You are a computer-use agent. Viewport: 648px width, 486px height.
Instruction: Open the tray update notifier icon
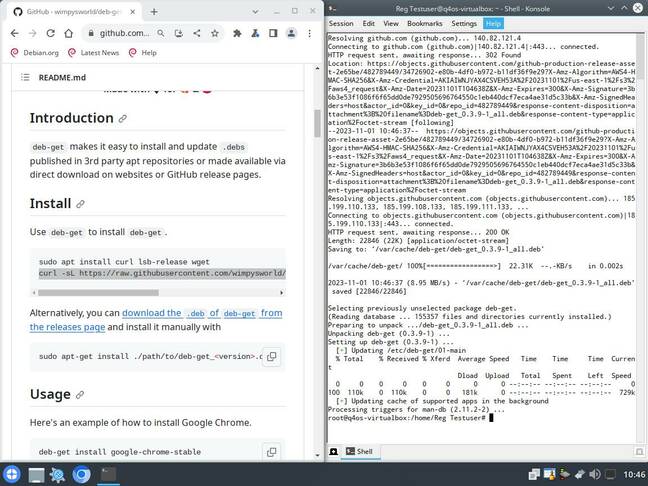[x=550, y=474]
